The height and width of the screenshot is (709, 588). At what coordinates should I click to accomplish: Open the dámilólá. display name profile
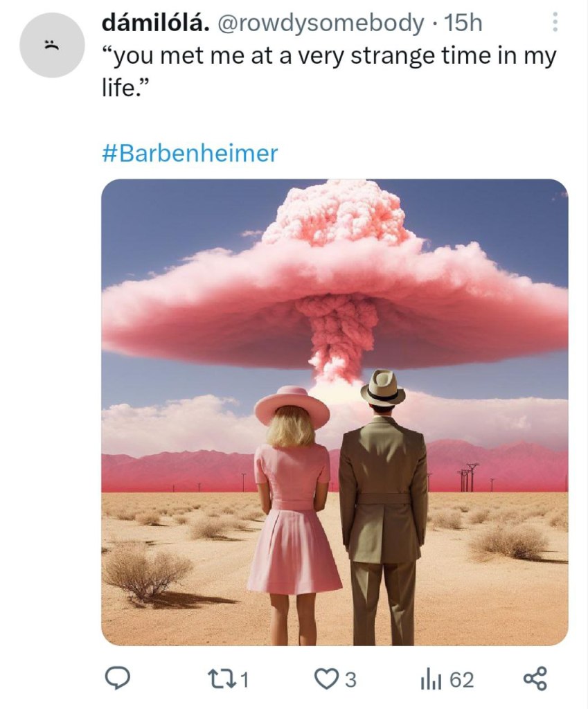pos(156,23)
